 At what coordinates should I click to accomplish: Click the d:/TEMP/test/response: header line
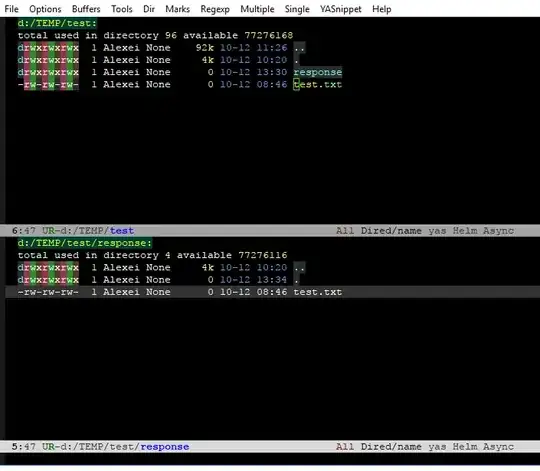click(85, 243)
